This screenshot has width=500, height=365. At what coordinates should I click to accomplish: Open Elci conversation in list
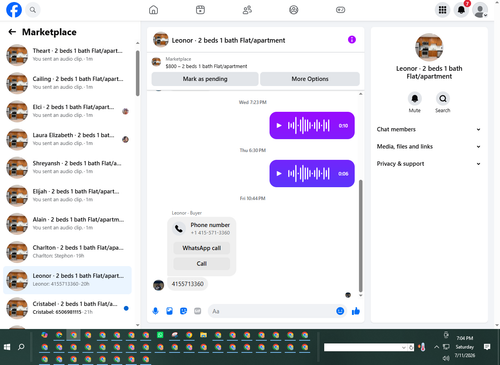pyautogui.click(x=68, y=111)
